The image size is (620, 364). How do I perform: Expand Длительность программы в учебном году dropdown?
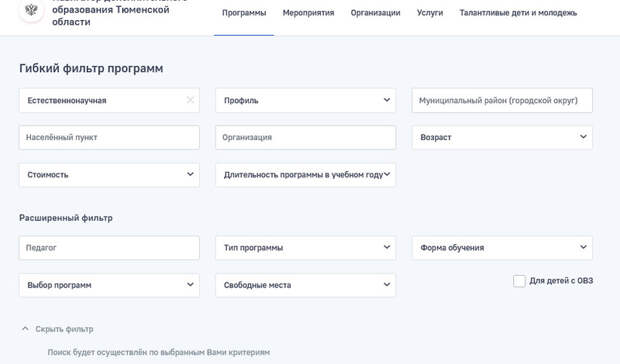(305, 175)
